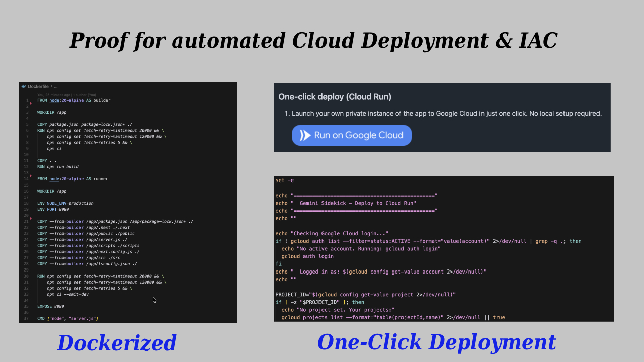Click the "npm ci --omit=dev" line

coord(68,294)
